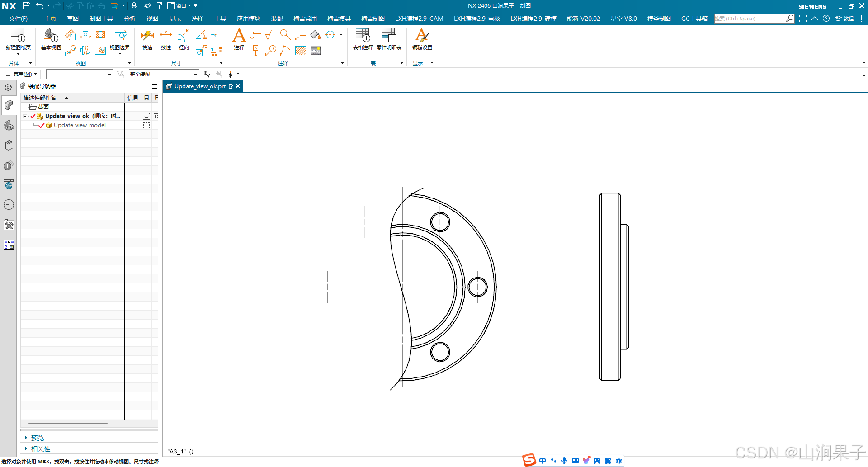Click the Save icon in title bar
Image resolution: width=868 pixels, height=467 pixels.
click(27, 6)
